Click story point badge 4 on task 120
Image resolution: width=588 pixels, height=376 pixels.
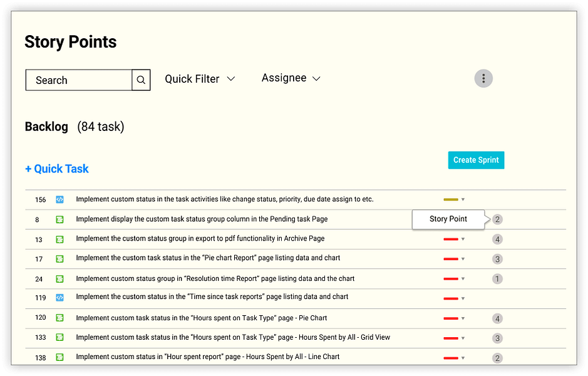pyautogui.click(x=497, y=319)
